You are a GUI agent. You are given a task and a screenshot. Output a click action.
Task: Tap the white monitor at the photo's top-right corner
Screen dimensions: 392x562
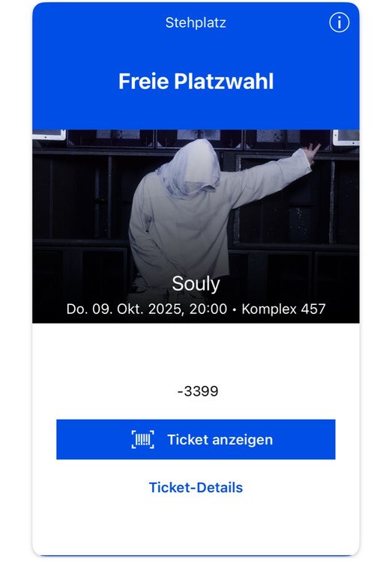pos(346,137)
